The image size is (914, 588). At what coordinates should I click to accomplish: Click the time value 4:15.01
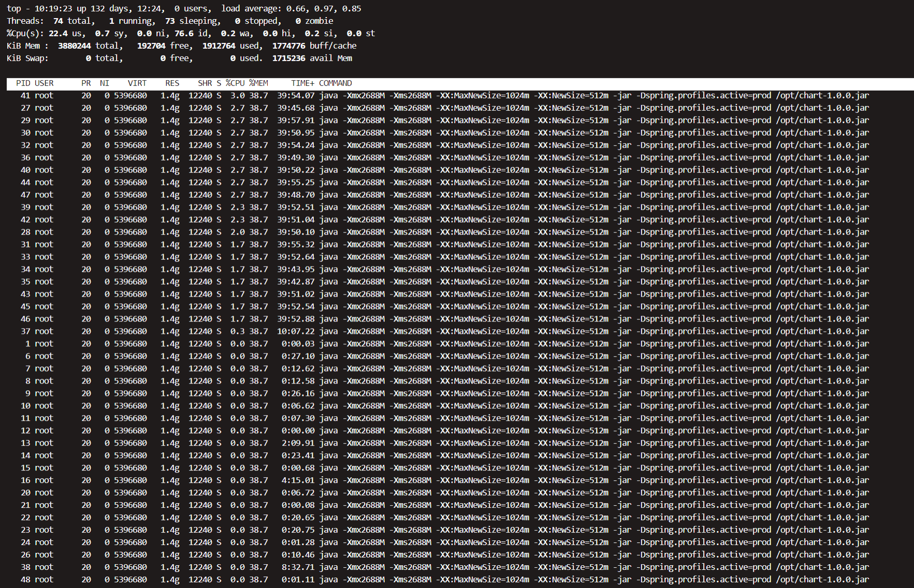tap(298, 481)
